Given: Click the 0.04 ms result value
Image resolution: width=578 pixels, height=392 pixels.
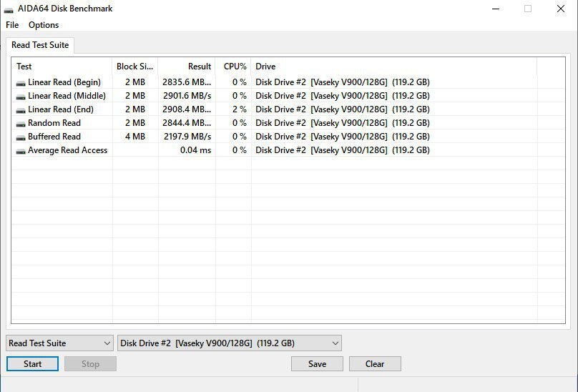Looking at the screenshot, I should click(x=196, y=150).
